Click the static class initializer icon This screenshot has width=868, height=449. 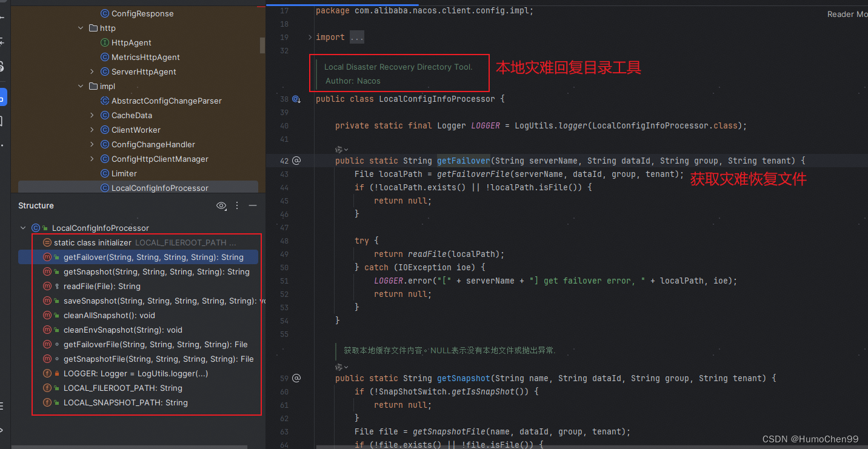47,242
